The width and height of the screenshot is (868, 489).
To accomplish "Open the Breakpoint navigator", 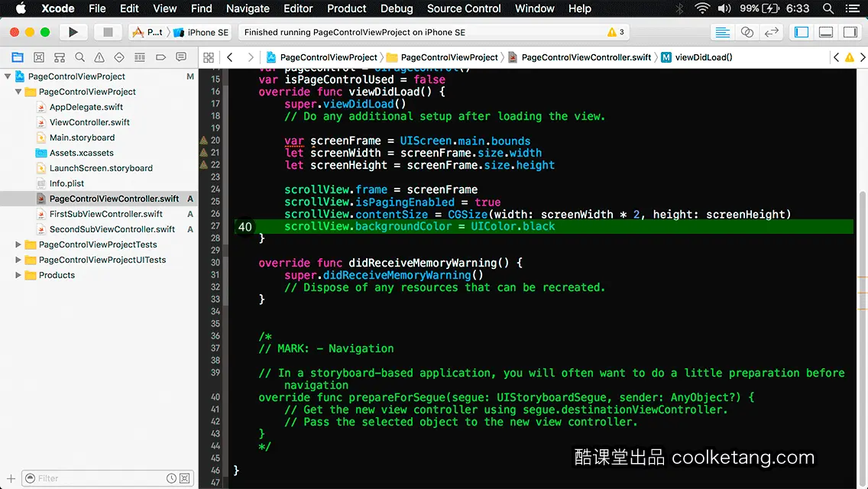I will (160, 57).
